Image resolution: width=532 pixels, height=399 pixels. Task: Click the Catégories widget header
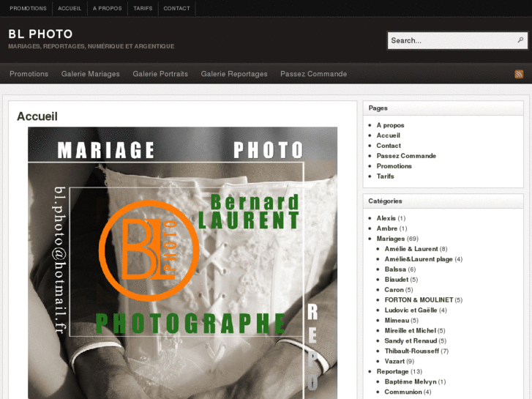(x=443, y=201)
